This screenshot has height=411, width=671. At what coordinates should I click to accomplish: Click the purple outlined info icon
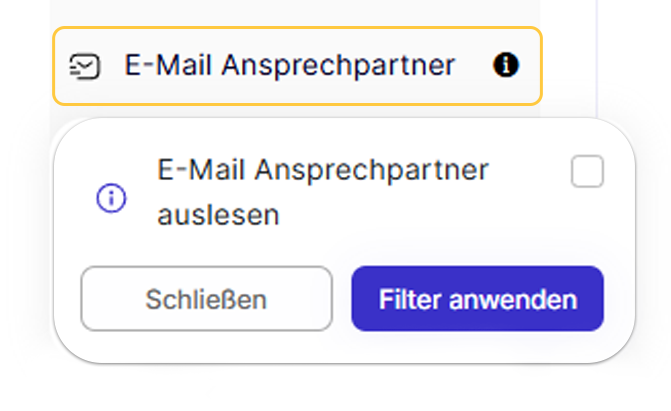tap(111, 199)
